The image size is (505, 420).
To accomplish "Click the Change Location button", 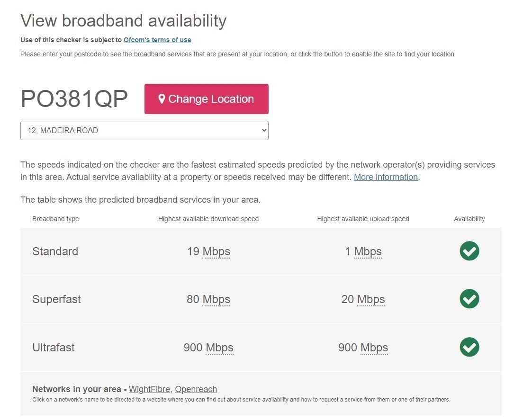I will coord(206,99).
